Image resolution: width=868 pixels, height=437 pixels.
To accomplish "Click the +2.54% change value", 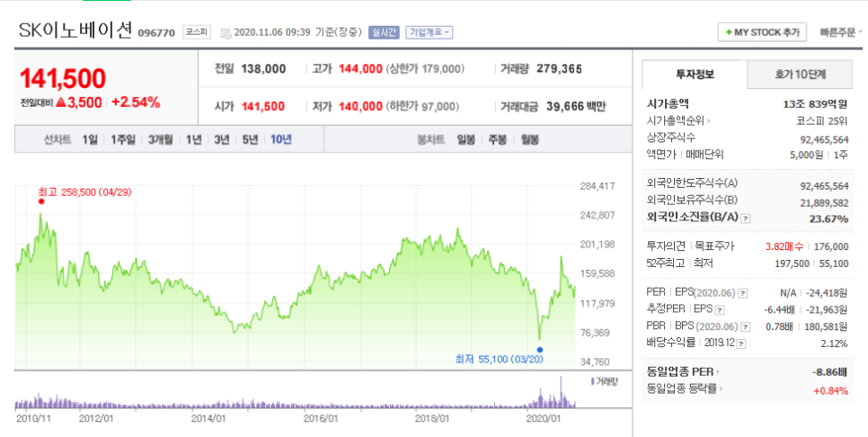I will point(136,102).
